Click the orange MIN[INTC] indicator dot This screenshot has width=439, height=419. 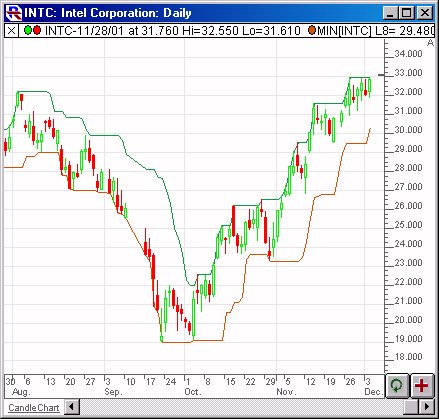point(312,31)
